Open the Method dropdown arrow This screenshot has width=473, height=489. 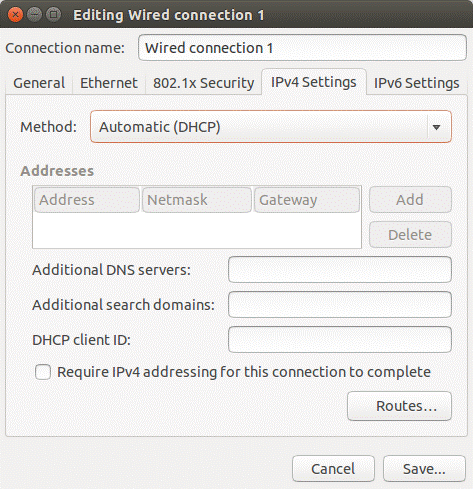436,127
